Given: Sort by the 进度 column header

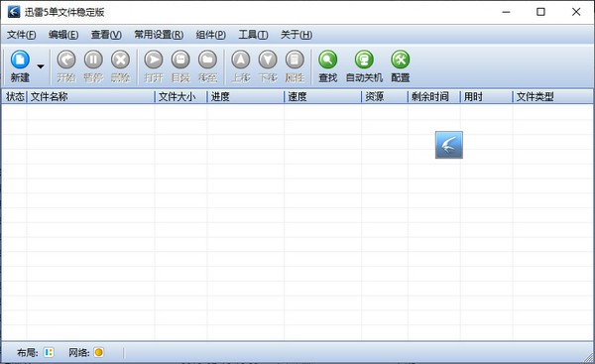Looking at the screenshot, I should (246, 97).
